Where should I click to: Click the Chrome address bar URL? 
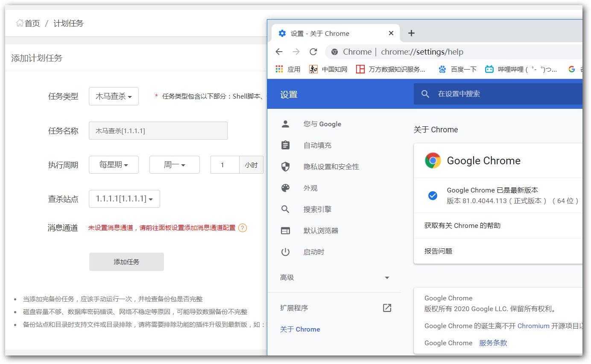pos(422,52)
